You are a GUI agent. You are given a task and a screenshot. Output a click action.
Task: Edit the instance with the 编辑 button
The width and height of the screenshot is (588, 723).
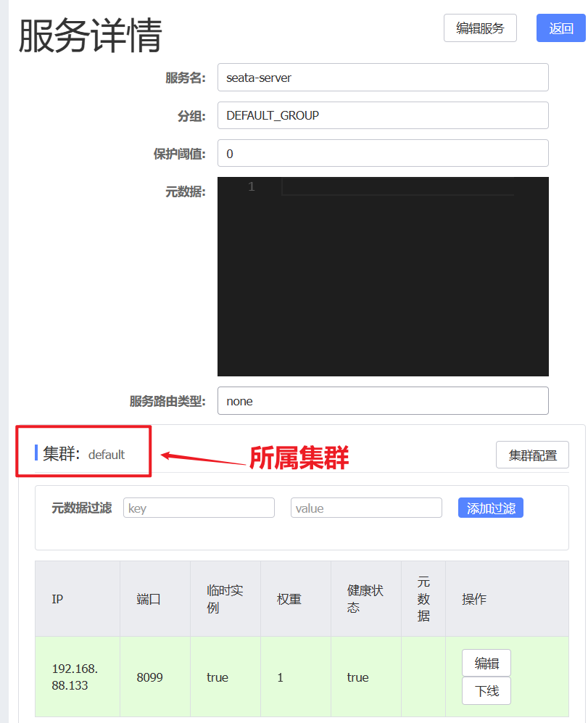pyautogui.click(x=486, y=663)
